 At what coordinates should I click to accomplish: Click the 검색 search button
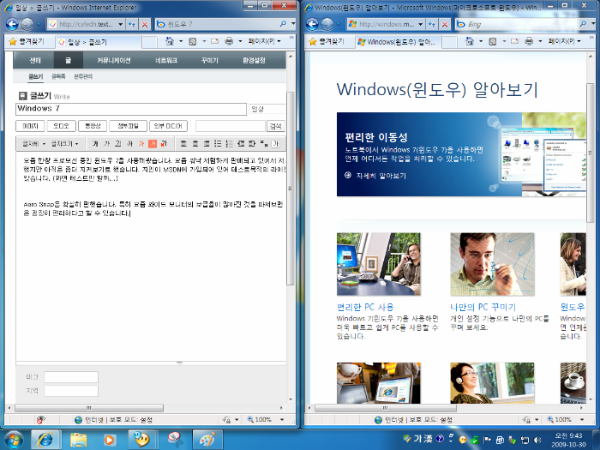[276, 126]
